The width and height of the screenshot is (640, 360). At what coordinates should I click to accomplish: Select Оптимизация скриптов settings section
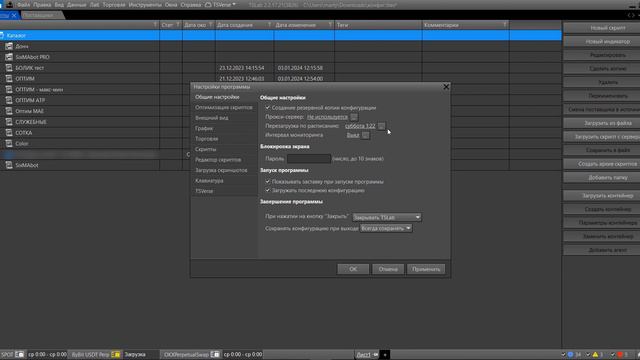coord(224,107)
